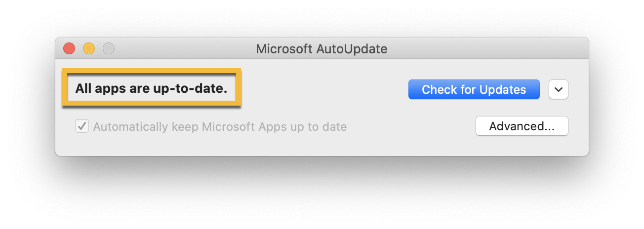Start checking for updates with blue button
Image resolution: width=644 pixels, height=229 pixels.
point(474,89)
